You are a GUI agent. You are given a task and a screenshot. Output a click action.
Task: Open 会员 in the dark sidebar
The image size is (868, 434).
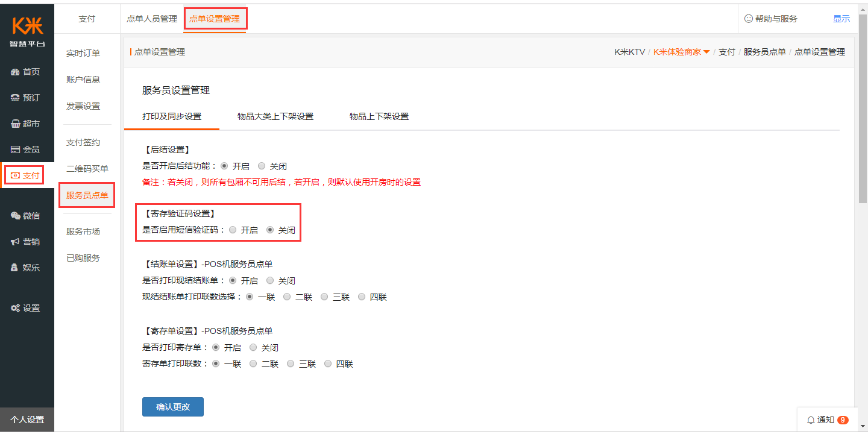click(x=26, y=149)
